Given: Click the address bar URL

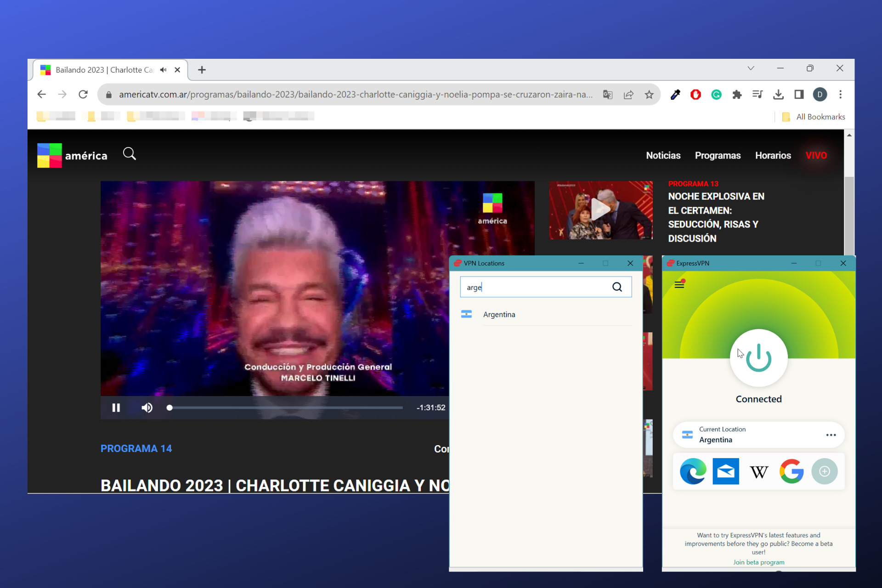Looking at the screenshot, I should coord(355,95).
